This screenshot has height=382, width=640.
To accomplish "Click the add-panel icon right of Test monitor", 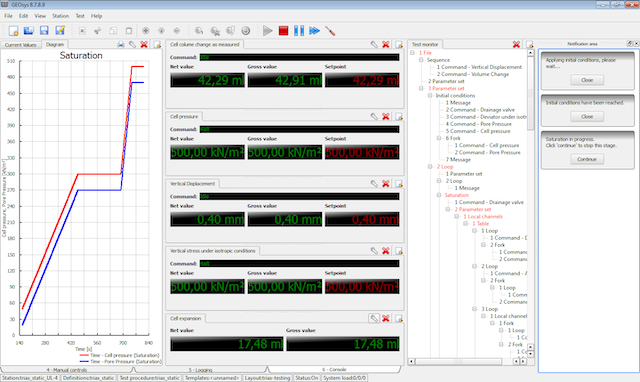I will pyautogui.click(x=529, y=44).
